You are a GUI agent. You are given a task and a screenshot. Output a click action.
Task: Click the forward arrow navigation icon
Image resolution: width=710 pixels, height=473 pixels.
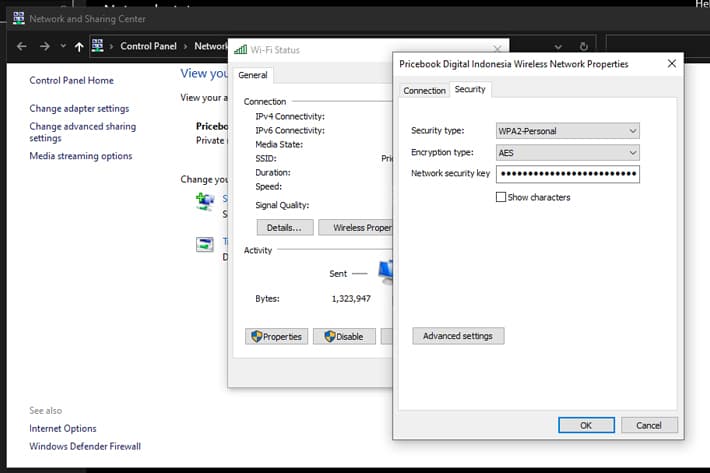[x=44, y=46]
